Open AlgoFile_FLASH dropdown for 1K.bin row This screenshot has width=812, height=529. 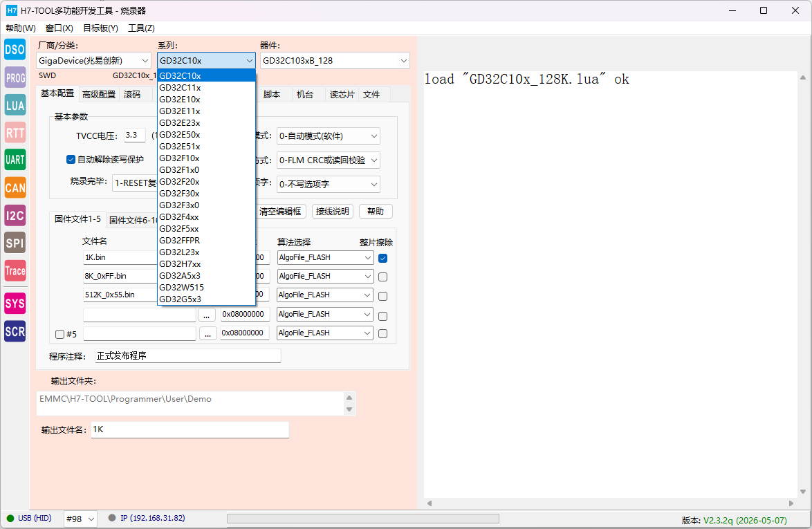pos(325,257)
